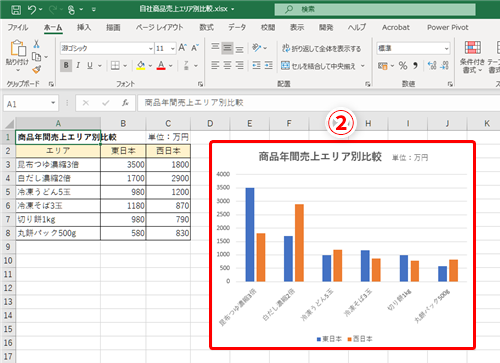Click the Copy icon
The image size is (500, 363).
36,57
